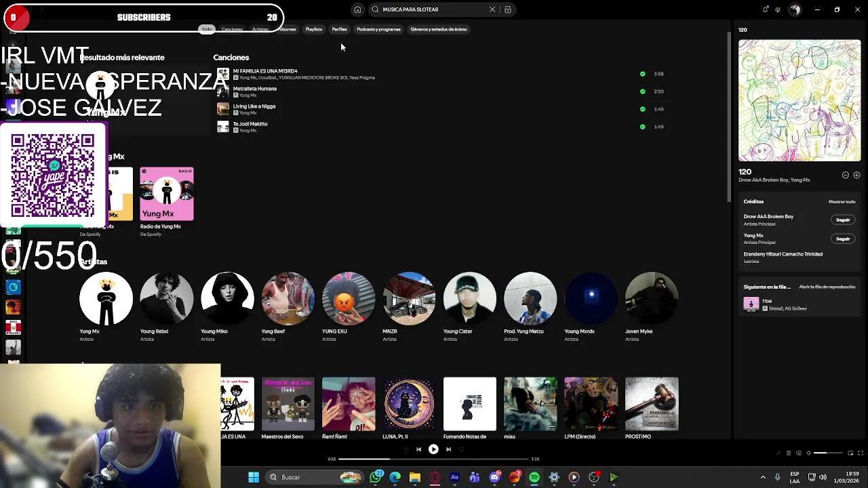Open Adobe Audition from the taskbar

tap(454, 477)
